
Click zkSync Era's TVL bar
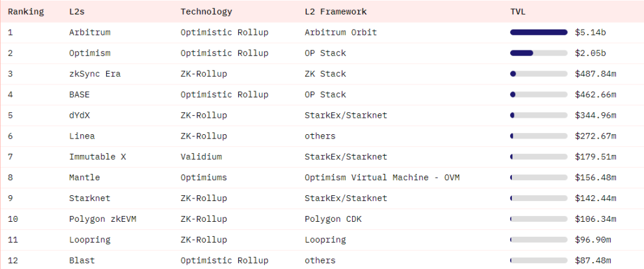point(539,74)
